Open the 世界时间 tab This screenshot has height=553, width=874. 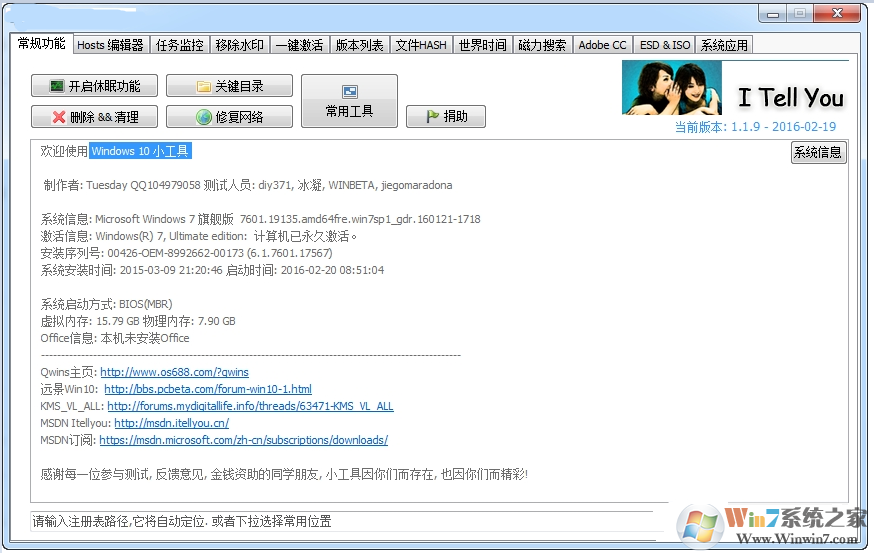point(483,45)
